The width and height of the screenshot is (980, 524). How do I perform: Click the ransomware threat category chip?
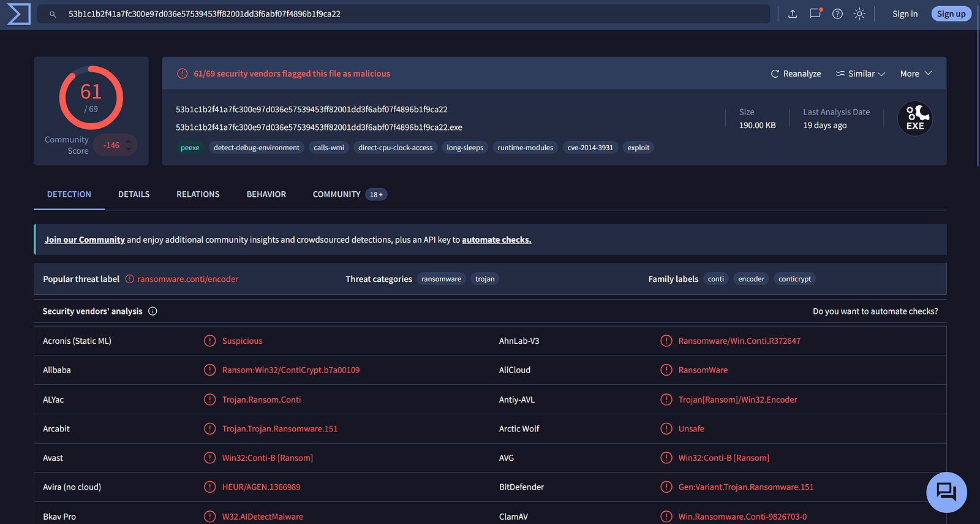[442, 279]
